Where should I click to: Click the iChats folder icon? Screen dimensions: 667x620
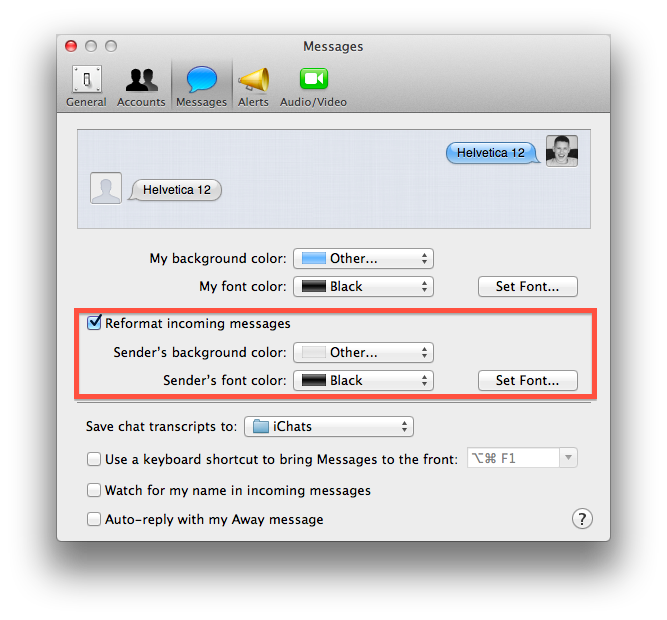click(260, 426)
